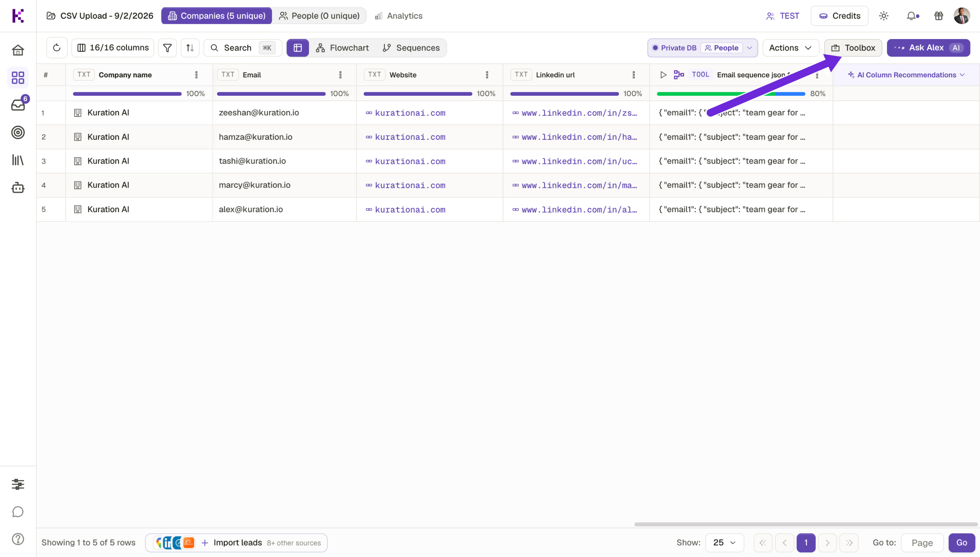Switch to People (0 unique) tab

319,16
